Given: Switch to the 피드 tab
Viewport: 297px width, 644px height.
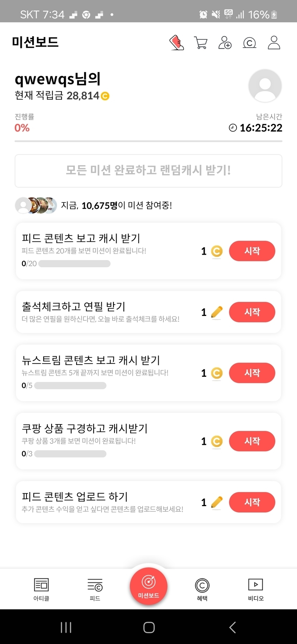Looking at the screenshot, I should click(x=95, y=589).
